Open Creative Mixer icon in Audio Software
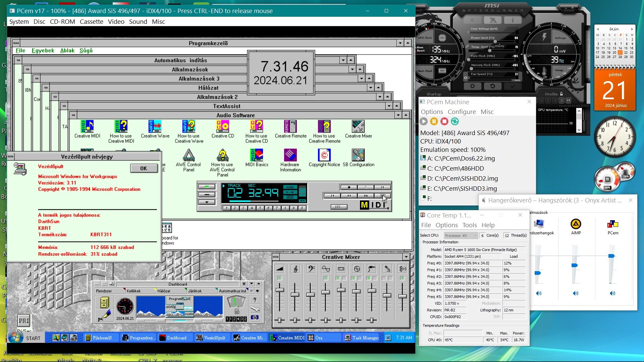 click(358, 129)
